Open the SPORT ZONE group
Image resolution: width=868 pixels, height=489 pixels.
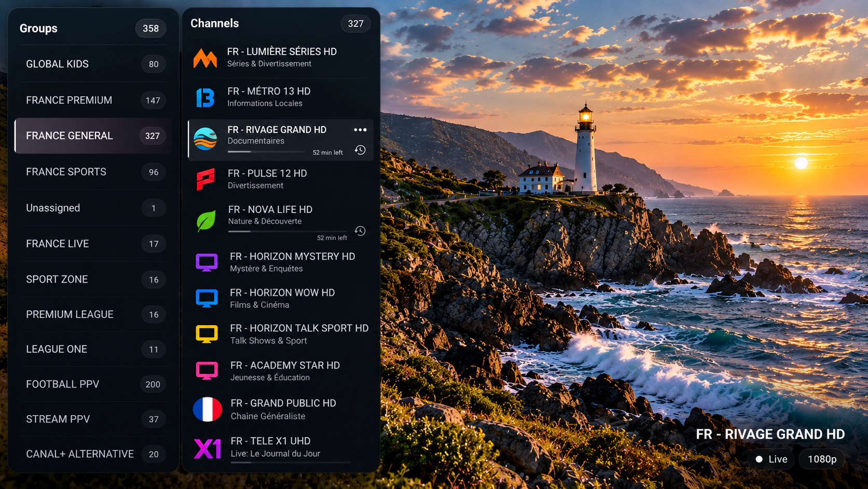93,280
